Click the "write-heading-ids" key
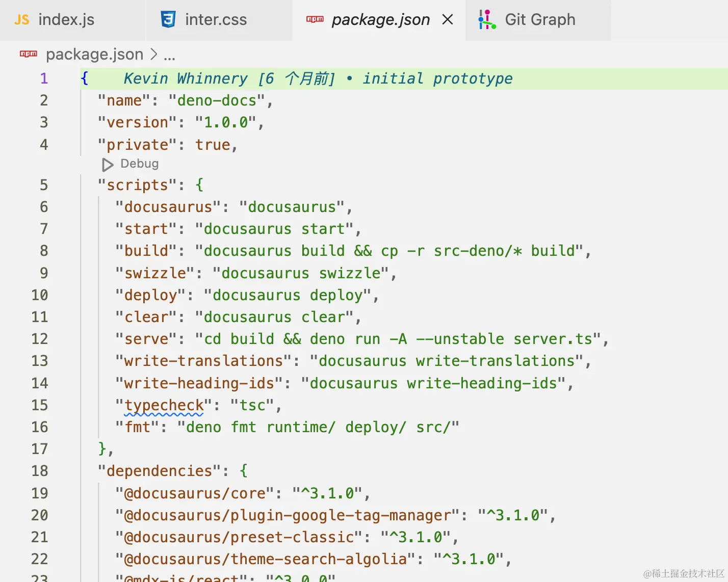This screenshot has width=728, height=582. coord(199,383)
